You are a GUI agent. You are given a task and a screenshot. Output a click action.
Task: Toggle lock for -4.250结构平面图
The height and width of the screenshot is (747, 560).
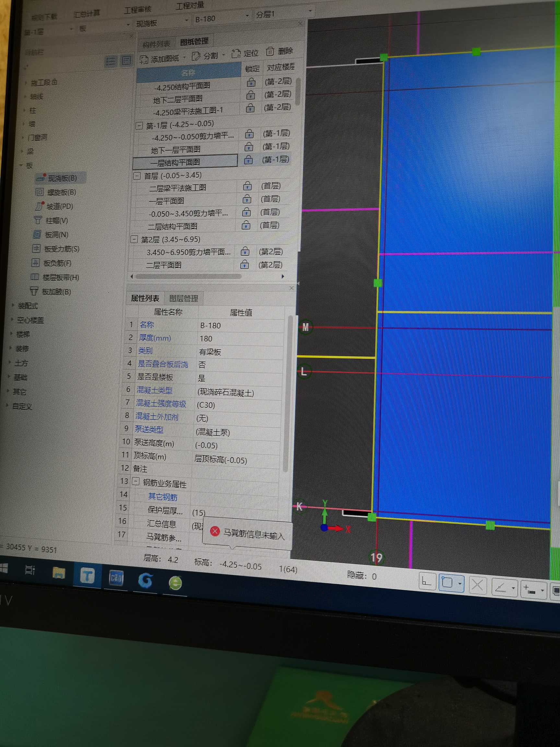[251, 82]
